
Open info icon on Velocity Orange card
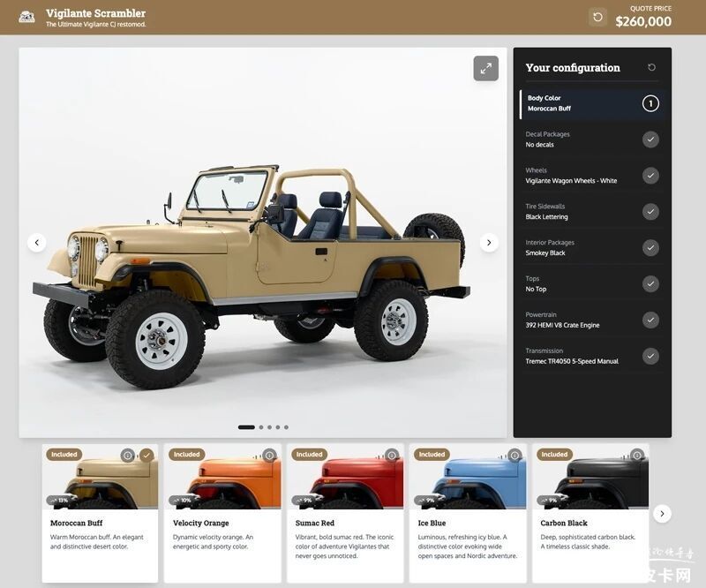269,455
